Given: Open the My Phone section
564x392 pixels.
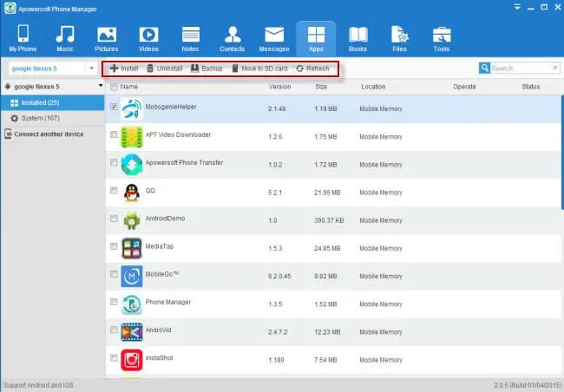Looking at the screenshot, I should 23,38.
